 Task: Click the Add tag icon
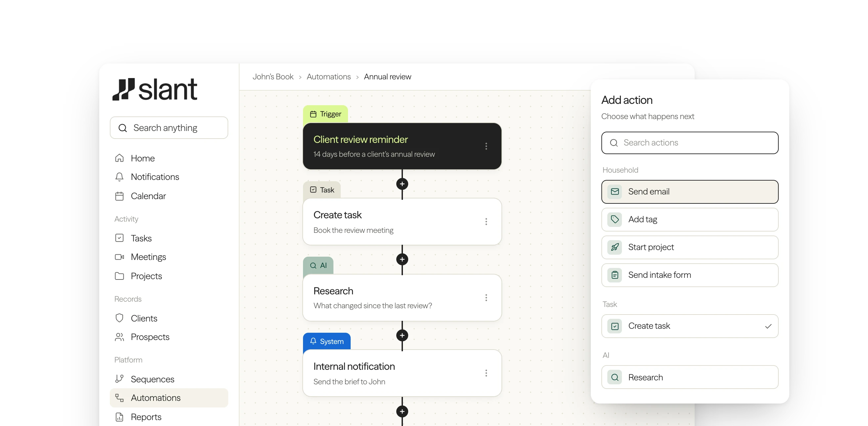click(615, 220)
